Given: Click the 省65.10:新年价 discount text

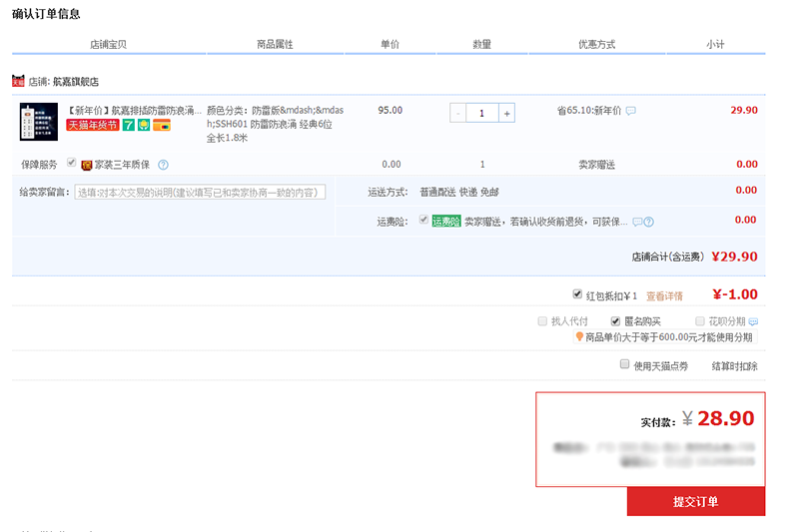Looking at the screenshot, I should point(589,111).
